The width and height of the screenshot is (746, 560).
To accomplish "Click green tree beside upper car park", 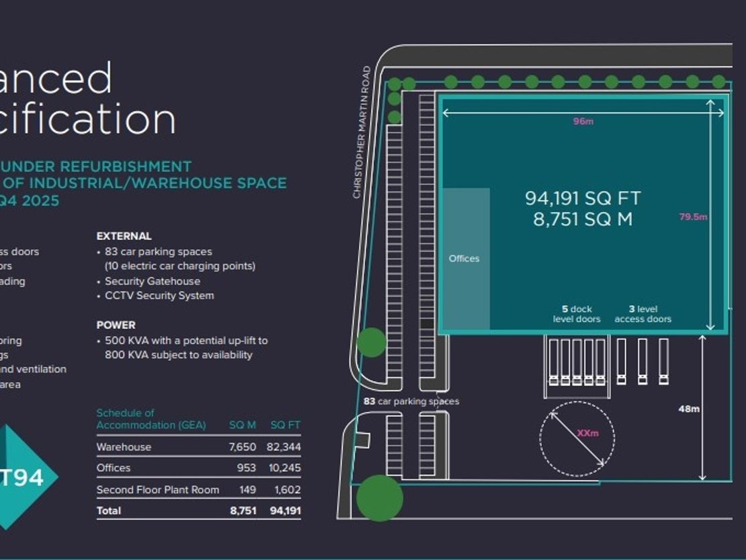I will (x=372, y=342).
